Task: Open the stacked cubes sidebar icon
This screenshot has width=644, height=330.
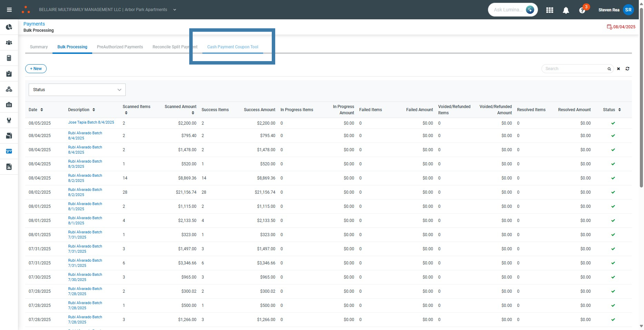Action: [x=9, y=89]
